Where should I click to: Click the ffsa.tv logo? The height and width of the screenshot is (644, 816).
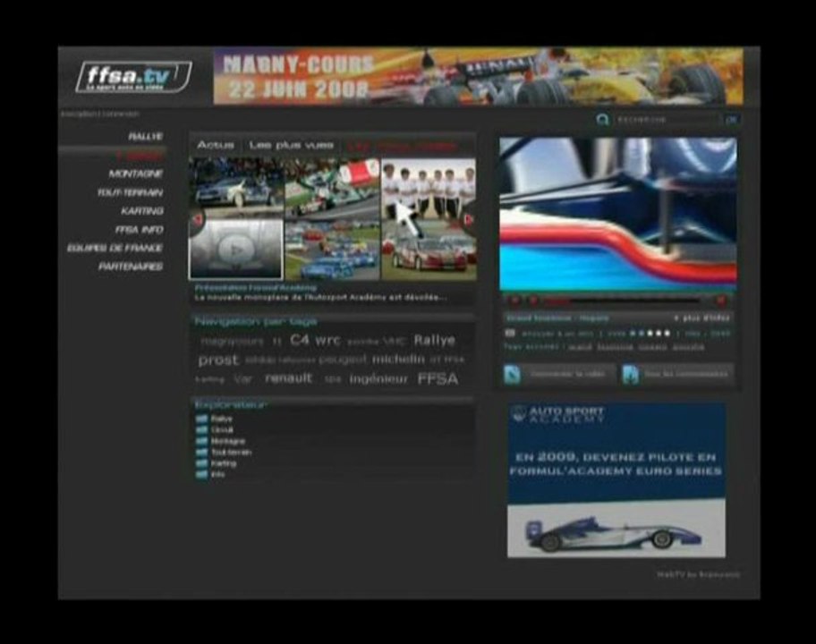(133, 77)
